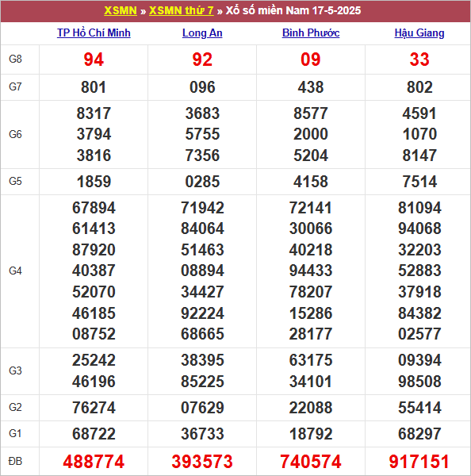The width and height of the screenshot is (471, 476).
Task: Open the Long An column link
Action: tap(202, 33)
